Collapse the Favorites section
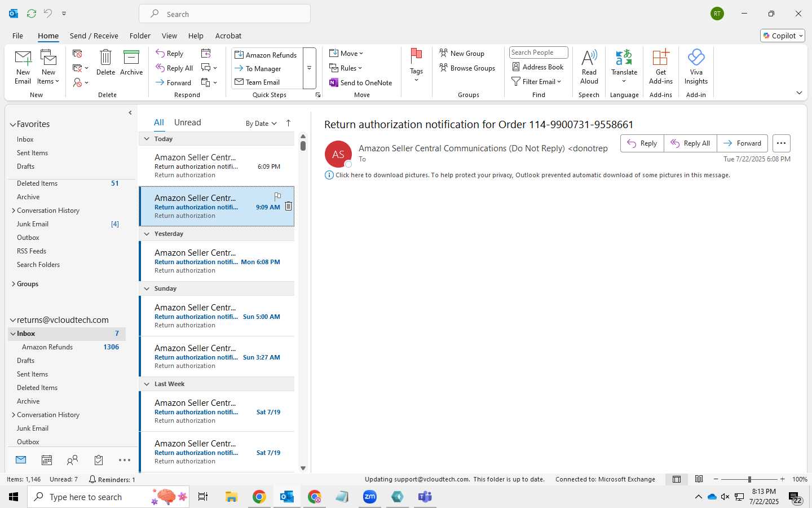Screen dimensions: 812x508 coord(12,124)
